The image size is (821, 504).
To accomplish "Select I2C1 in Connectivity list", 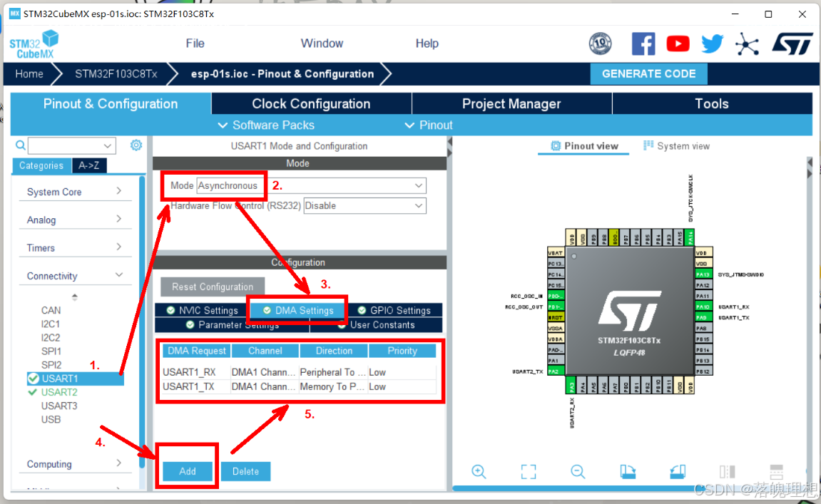I will tap(51, 324).
